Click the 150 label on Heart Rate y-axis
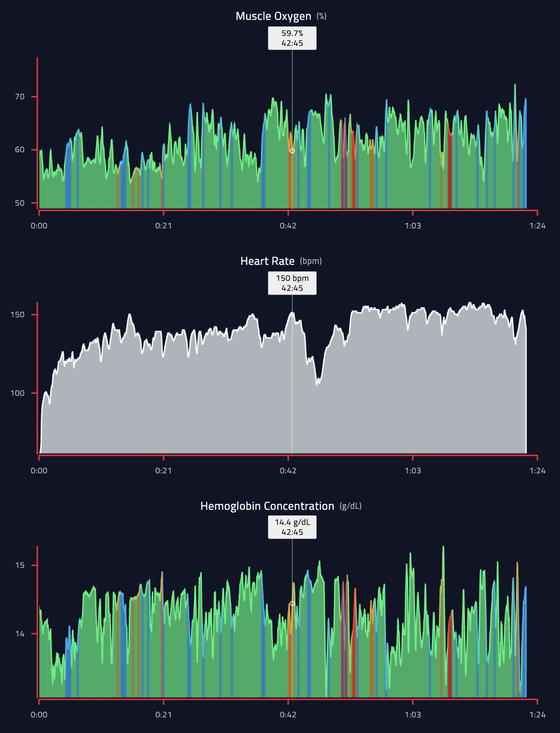 [17, 314]
